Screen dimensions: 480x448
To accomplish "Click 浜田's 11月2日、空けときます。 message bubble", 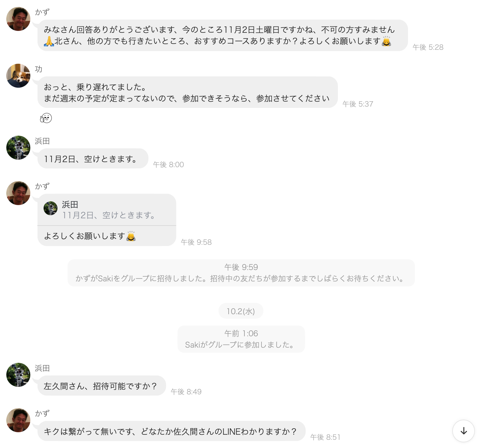I will 93,158.
